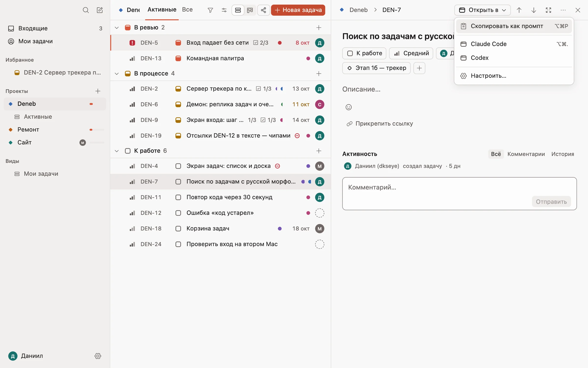Screen dimensions: 588x368
Task: Collapse the В процессе group
Action: [117, 74]
